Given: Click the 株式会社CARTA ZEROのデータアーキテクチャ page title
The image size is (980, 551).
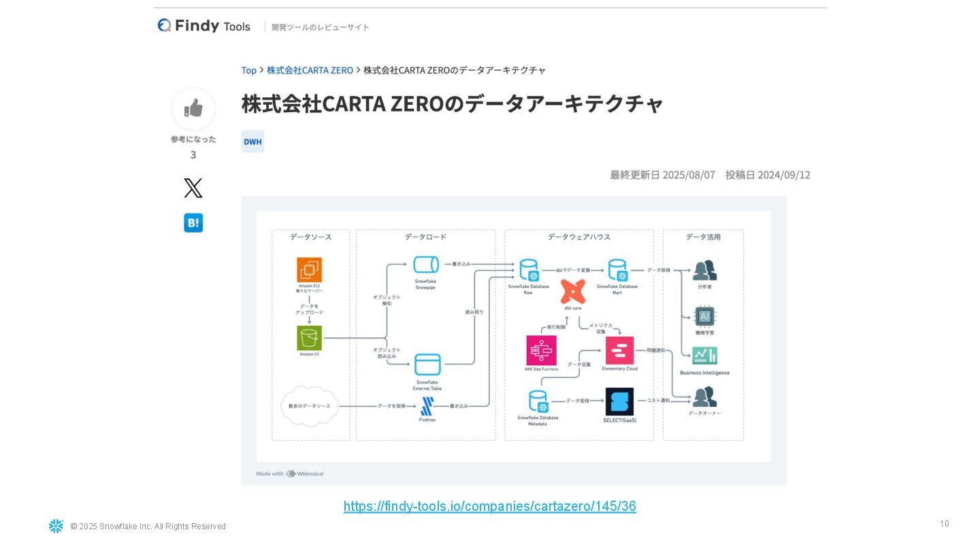Looking at the screenshot, I should pos(452,103).
